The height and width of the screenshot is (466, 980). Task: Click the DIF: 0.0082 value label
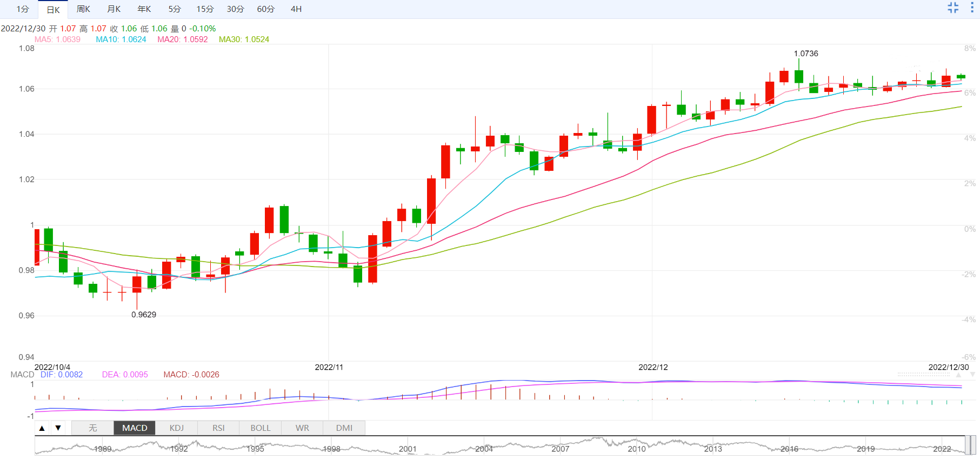coord(62,375)
